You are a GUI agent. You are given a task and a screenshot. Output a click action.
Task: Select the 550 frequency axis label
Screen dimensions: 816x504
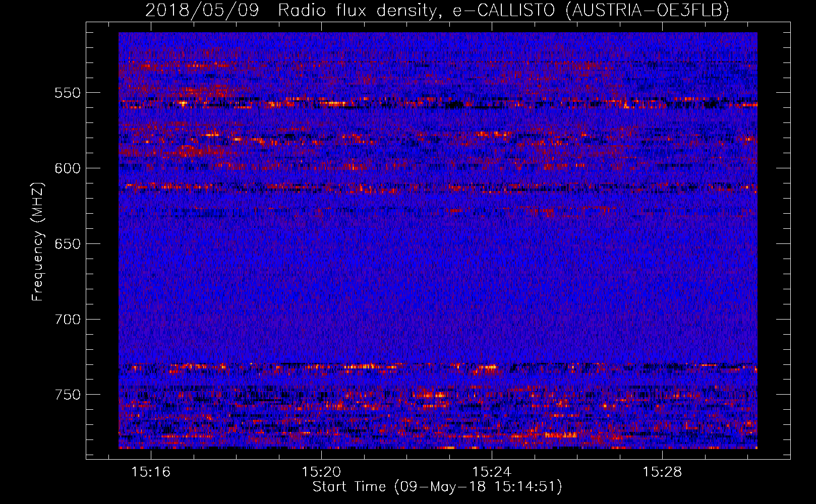click(x=68, y=93)
